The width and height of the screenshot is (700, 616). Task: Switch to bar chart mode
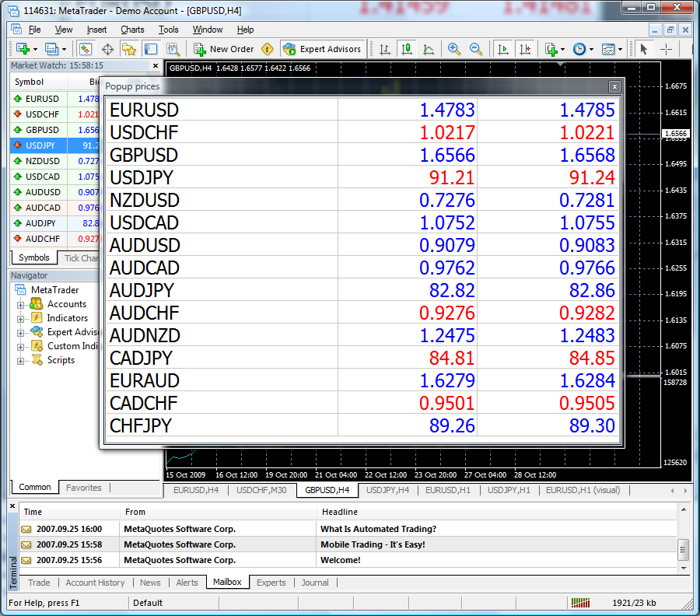(384, 49)
